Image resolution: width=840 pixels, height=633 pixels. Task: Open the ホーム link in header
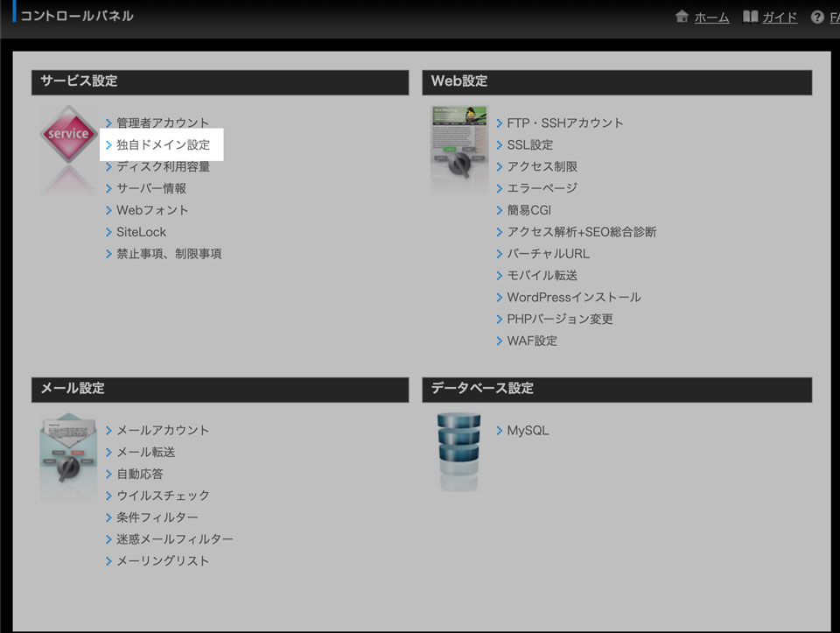(711, 18)
